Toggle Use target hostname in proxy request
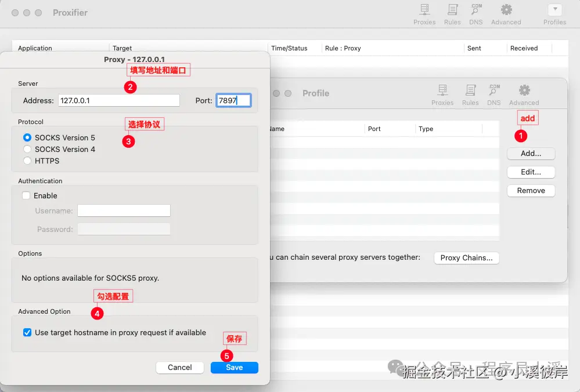The height and width of the screenshot is (392, 580). click(27, 332)
